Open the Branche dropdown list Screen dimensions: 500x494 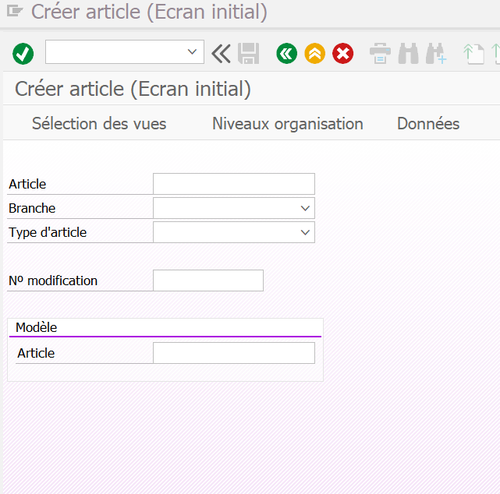click(x=305, y=208)
